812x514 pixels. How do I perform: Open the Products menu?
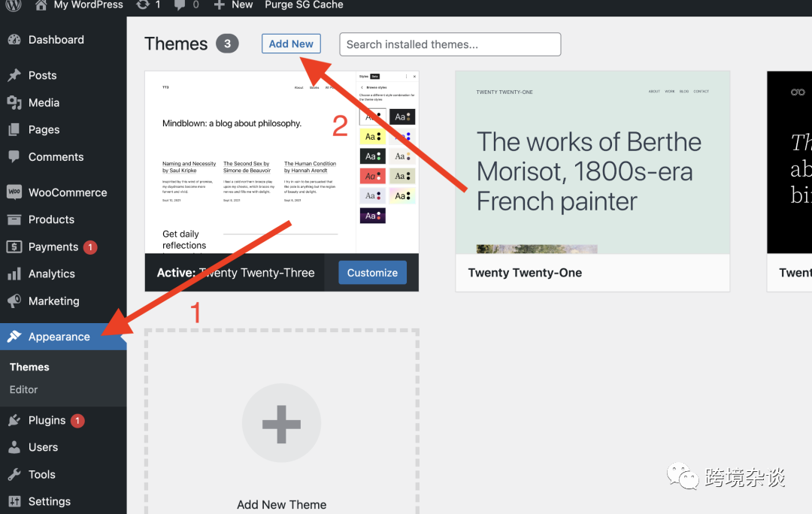51,219
